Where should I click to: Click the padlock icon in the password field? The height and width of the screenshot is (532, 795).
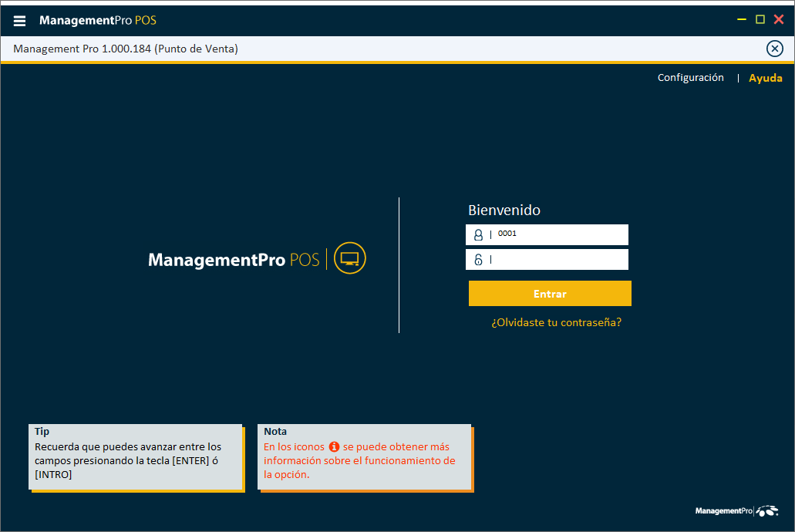[x=478, y=260]
